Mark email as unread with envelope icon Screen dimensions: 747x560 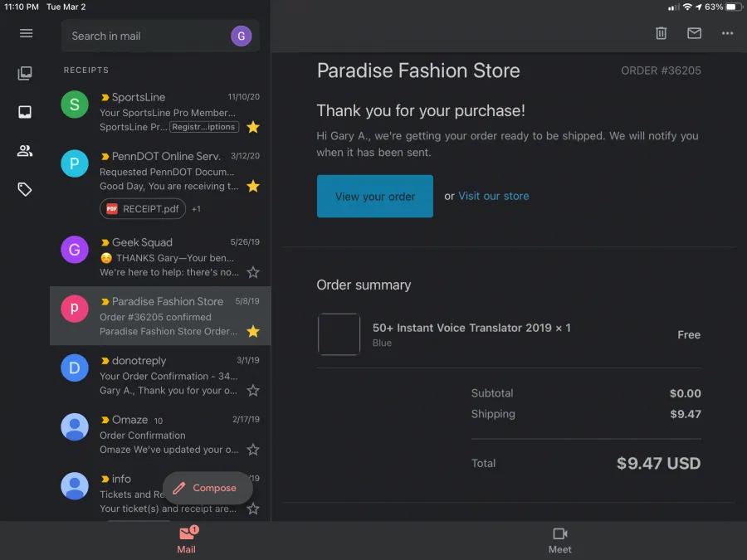(x=694, y=33)
